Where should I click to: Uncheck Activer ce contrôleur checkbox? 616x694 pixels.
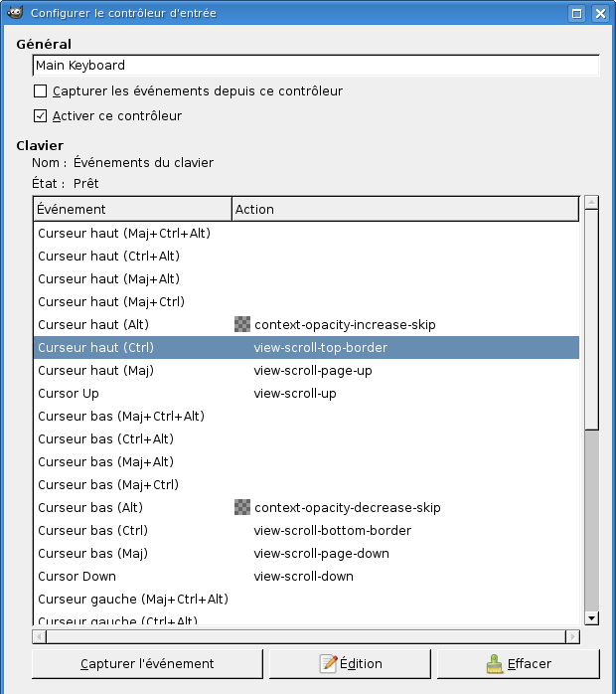pyautogui.click(x=41, y=116)
